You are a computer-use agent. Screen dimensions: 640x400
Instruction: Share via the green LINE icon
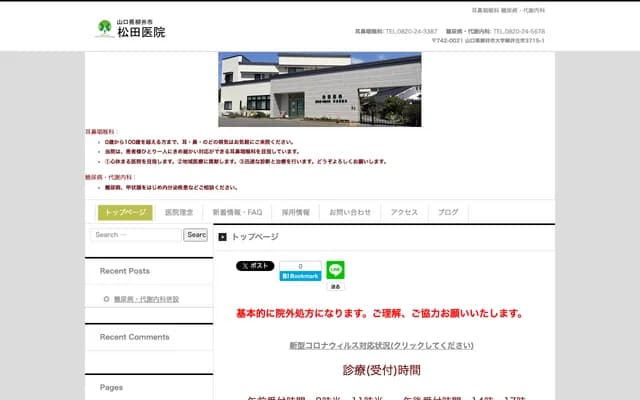pyautogui.click(x=336, y=270)
